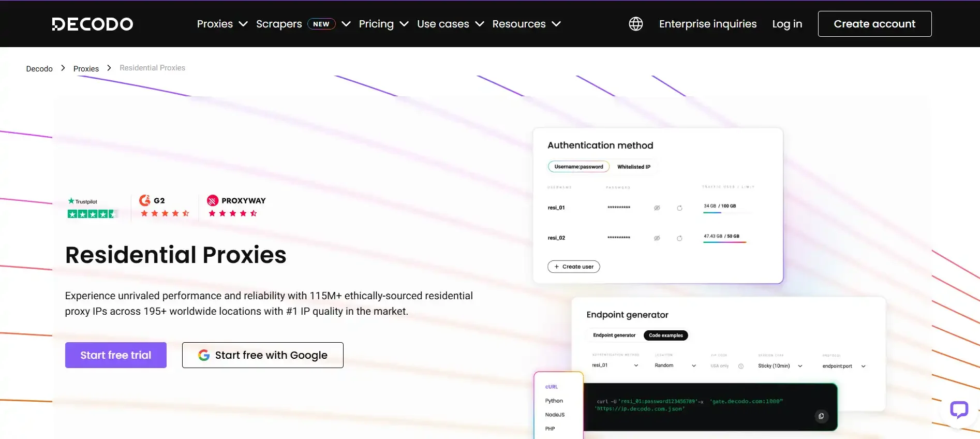Click the resi_02 username cell
This screenshot has width=980, height=439.
point(556,238)
